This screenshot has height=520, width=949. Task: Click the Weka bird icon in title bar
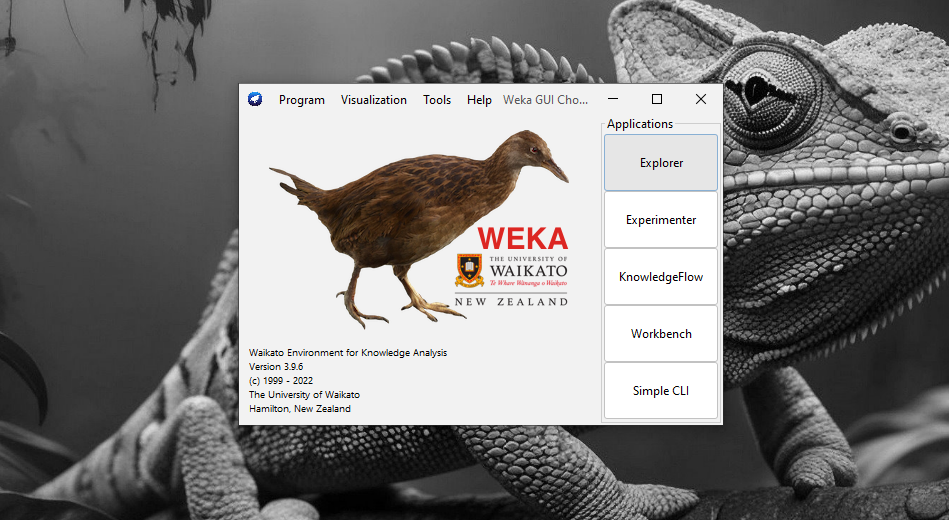pyautogui.click(x=255, y=99)
